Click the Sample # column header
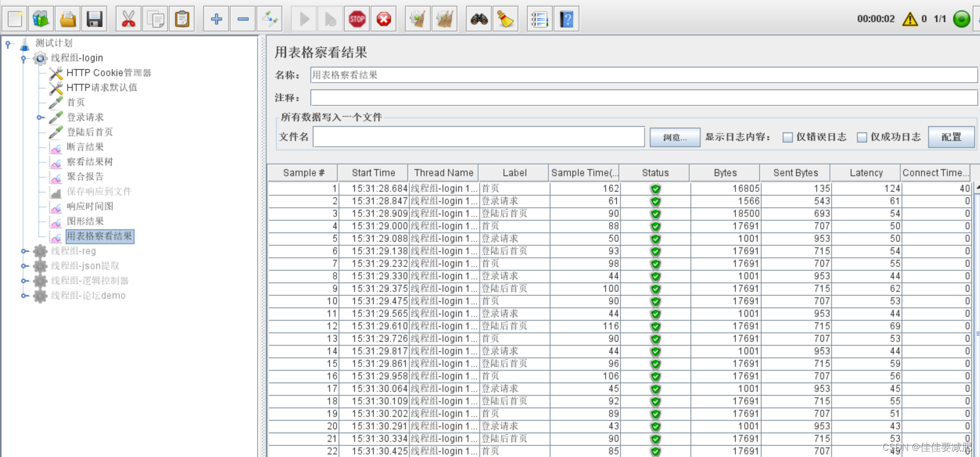980x457 pixels. point(303,173)
